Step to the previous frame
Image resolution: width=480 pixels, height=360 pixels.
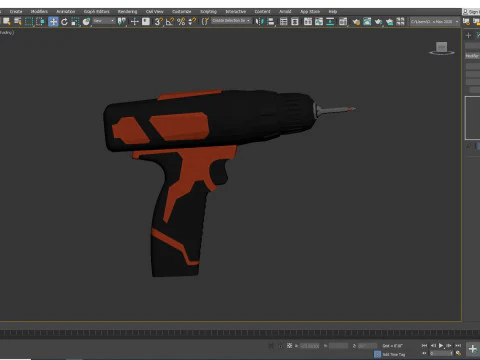(x=433, y=345)
